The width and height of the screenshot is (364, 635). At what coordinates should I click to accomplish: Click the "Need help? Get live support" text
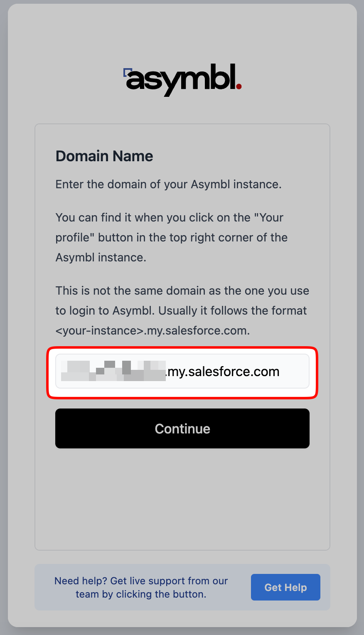141,581
